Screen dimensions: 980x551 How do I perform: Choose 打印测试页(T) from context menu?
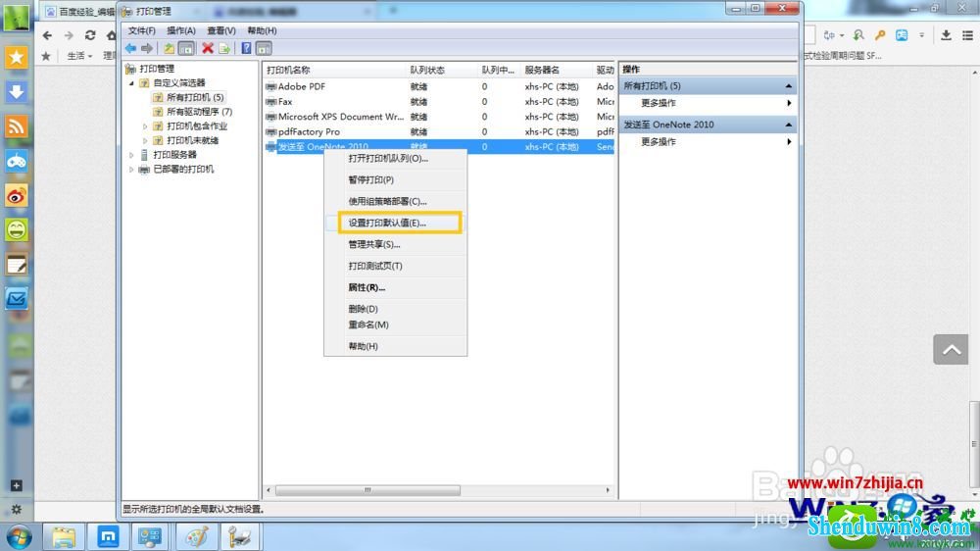point(395,266)
